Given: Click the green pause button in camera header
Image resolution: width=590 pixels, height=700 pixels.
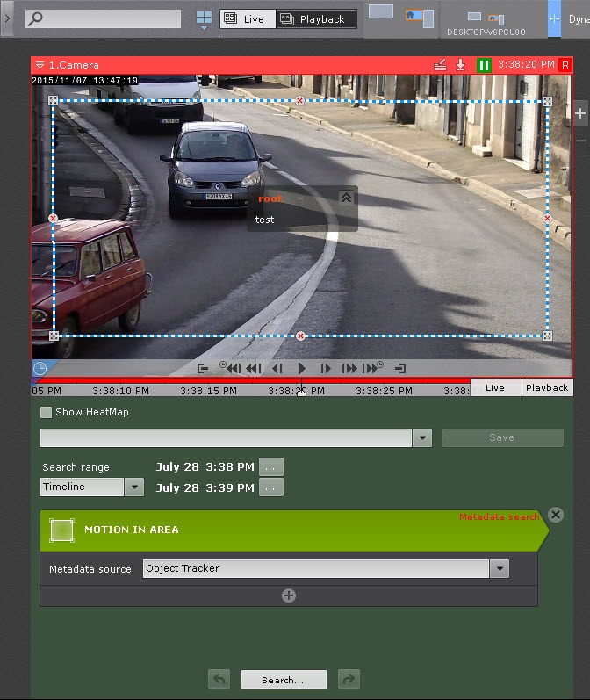Looking at the screenshot, I should (x=484, y=65).
